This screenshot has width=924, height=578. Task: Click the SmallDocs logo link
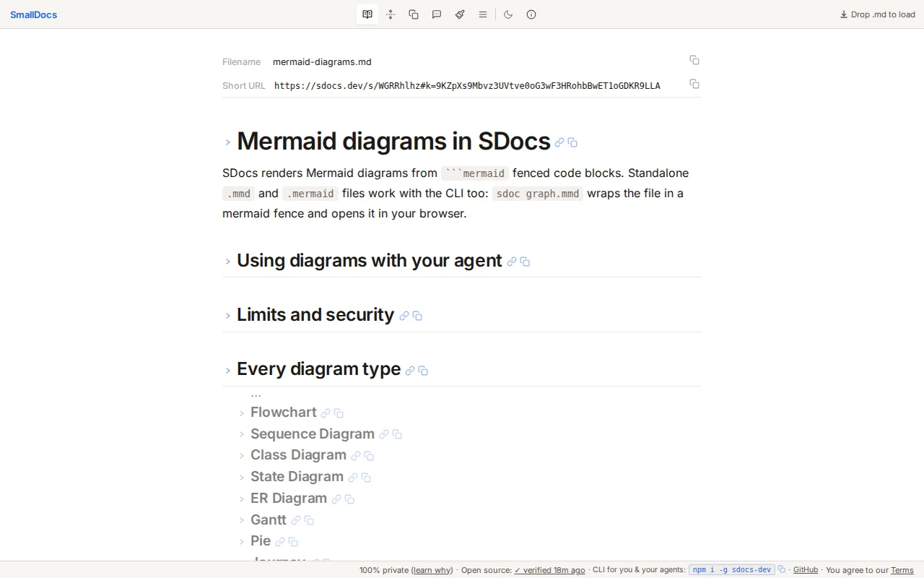(33, 14)
